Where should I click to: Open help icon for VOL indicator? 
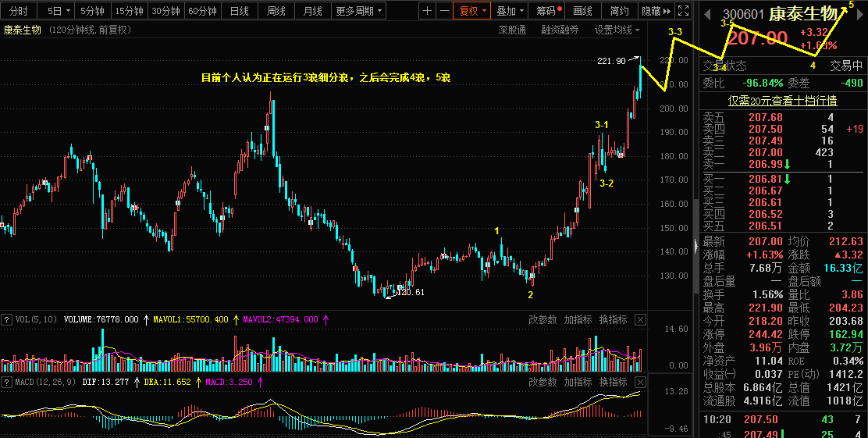tap(7, 319)
